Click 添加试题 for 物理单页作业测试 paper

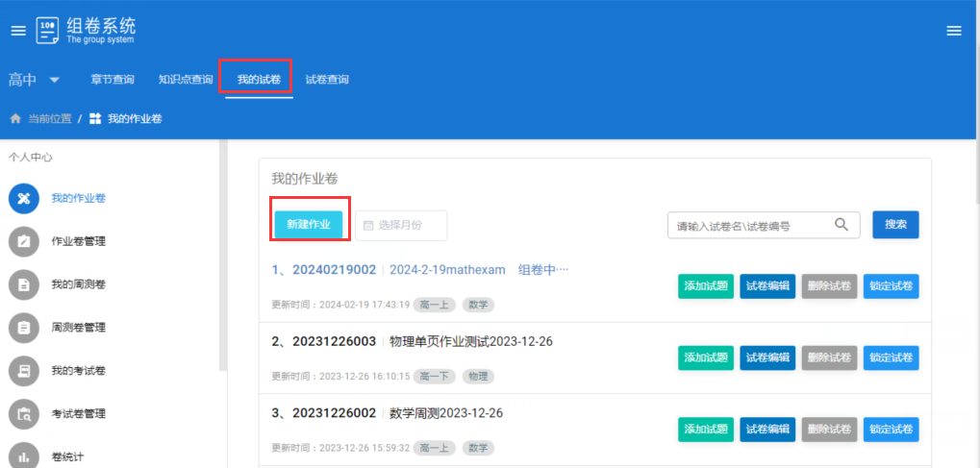click(x=705, y=358)
